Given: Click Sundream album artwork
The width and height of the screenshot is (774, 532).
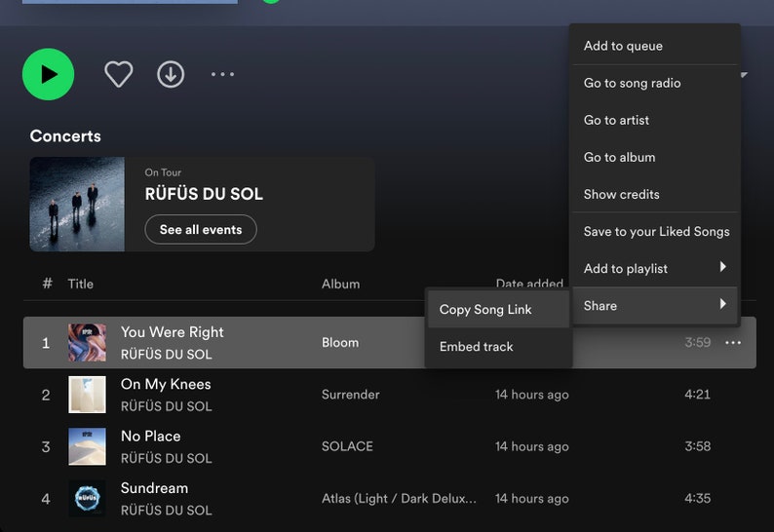Looking at the screenshot, I should pyautogui.click(x=87, y=498).
